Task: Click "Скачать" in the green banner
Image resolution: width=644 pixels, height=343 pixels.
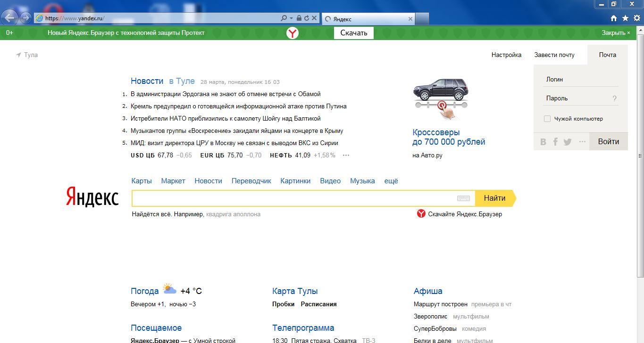Action: pyautogui.click(x=353, y=33)
